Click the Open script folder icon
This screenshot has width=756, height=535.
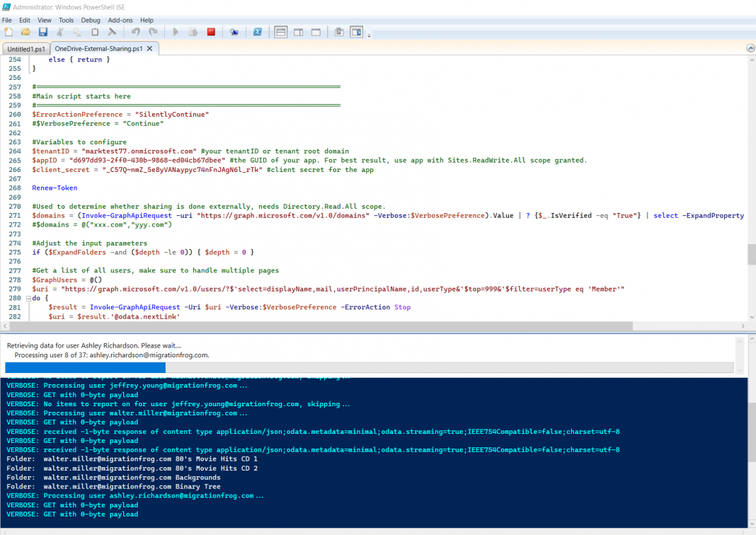(25, 32)
